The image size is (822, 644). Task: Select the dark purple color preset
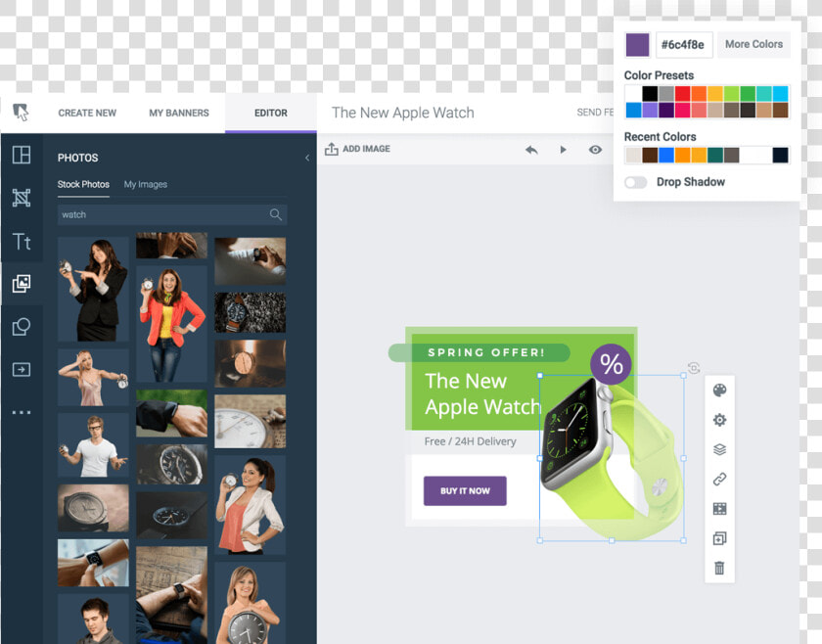[x=666, y=111]
